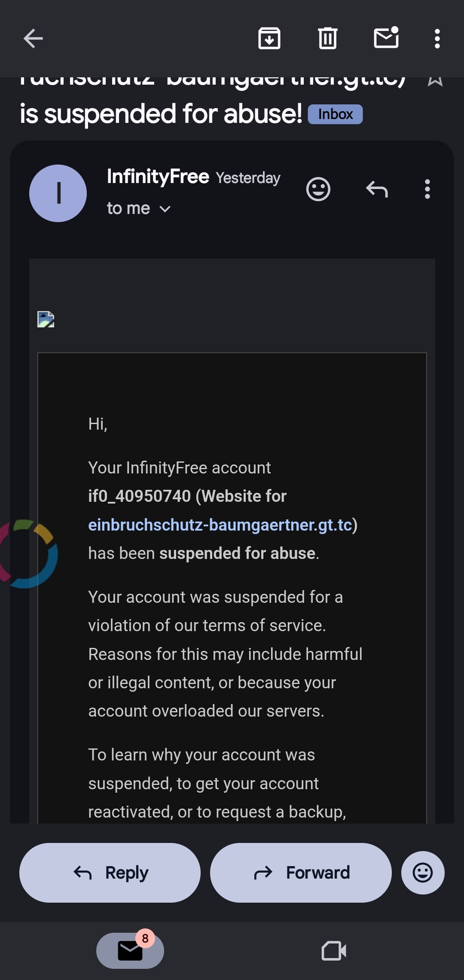Tap the reply arrow in message header
The image size is (464, 980).
pos(377,189)
